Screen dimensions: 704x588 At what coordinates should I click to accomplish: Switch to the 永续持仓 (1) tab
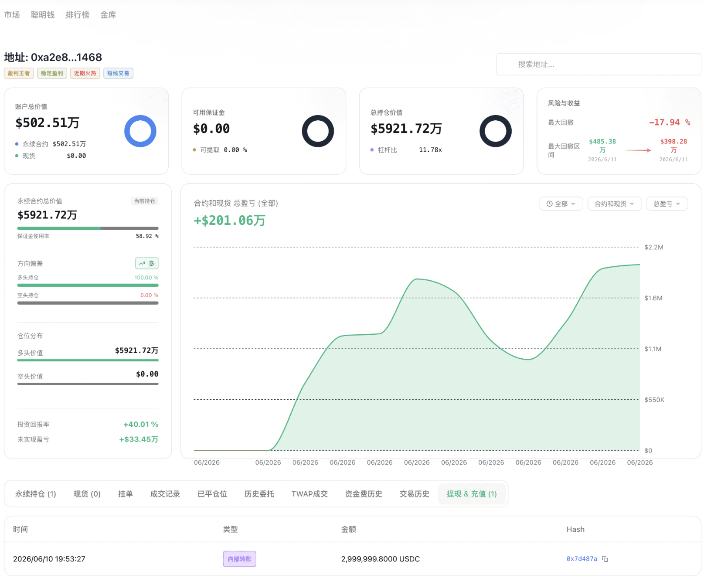pyautogui.click(x=36, y=494)
